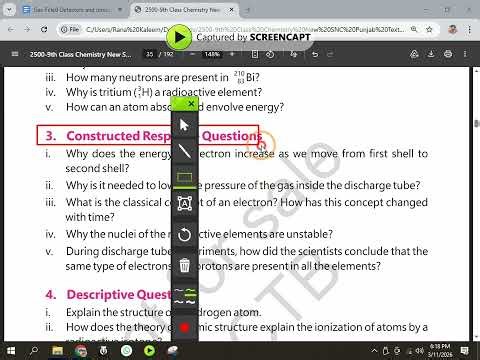Viewport: 480px width, 360px height.
Task: Select the rectangle drawing tool
Action: coord(184,177)
